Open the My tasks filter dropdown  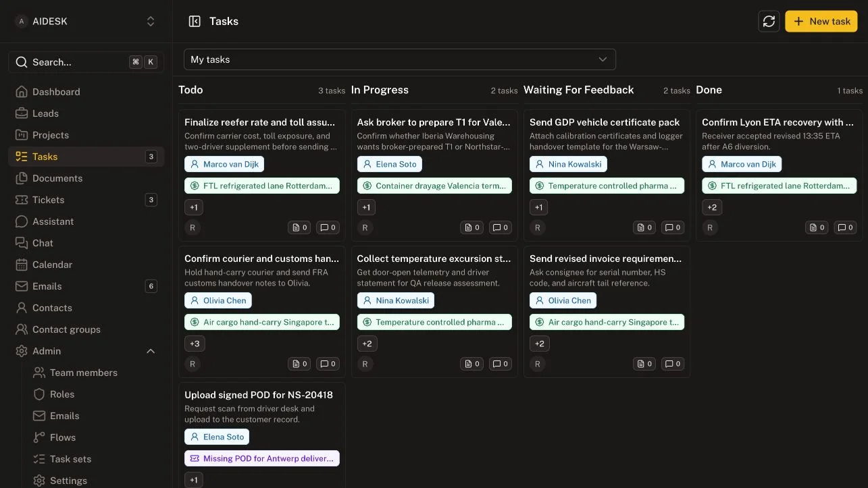[x=399, y=59]
